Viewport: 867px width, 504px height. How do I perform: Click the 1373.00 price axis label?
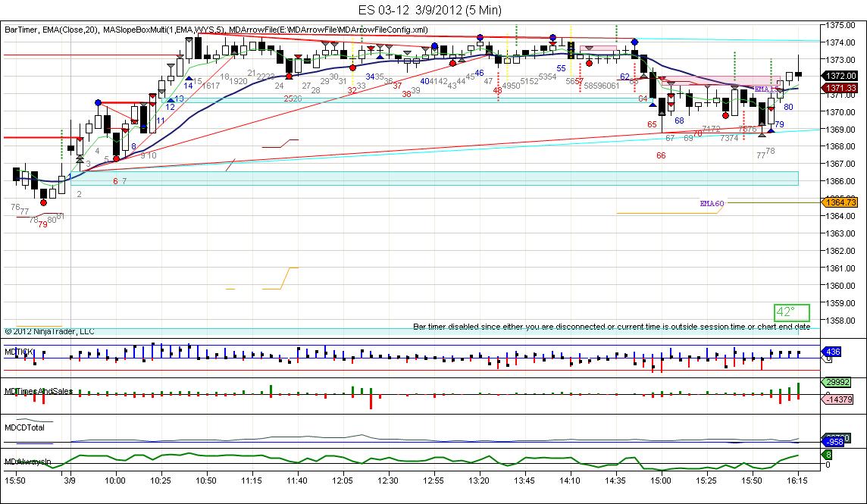841,60
